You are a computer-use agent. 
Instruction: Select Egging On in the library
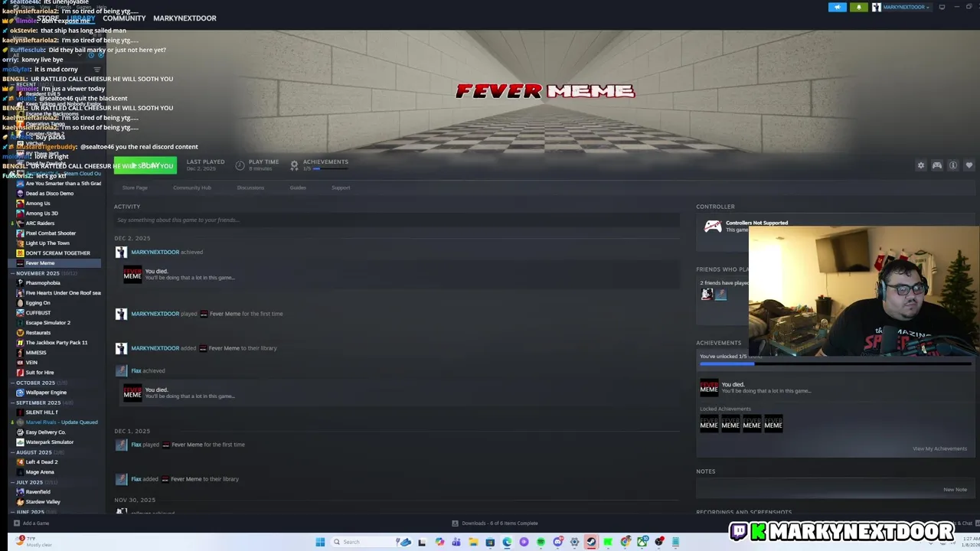[38, 303]
